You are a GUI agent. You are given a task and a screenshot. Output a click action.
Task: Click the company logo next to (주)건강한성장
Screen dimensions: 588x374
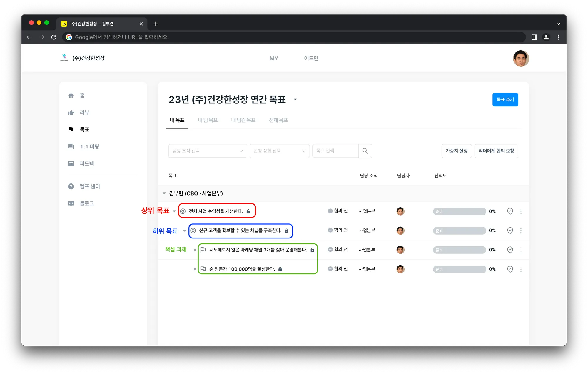tap(64, 58)
